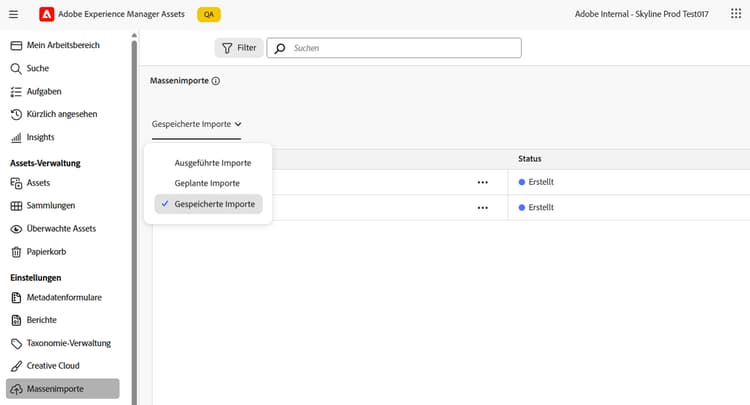This screenshot has width=750, height=405.
Task: Select the checked Gespeicherte Importe option
Action: pos(209,204)
